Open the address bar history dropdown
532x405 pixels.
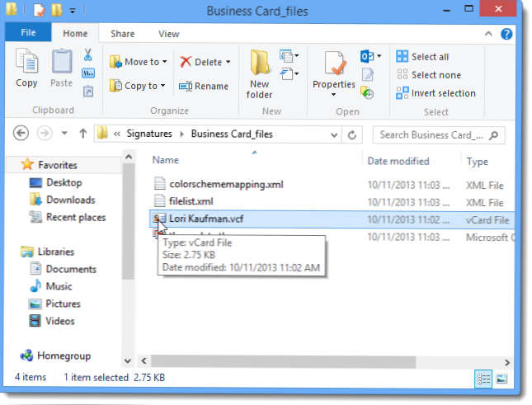click(333, 134)
